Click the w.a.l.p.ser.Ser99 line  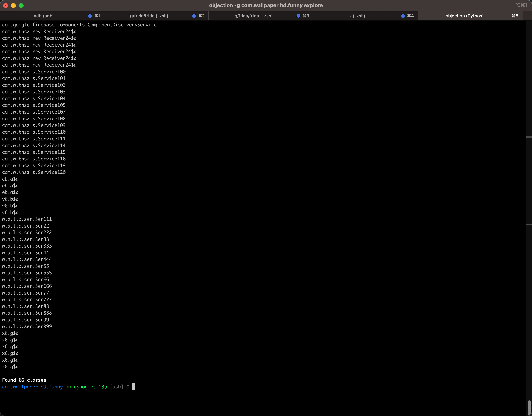(x=26, y=320)
